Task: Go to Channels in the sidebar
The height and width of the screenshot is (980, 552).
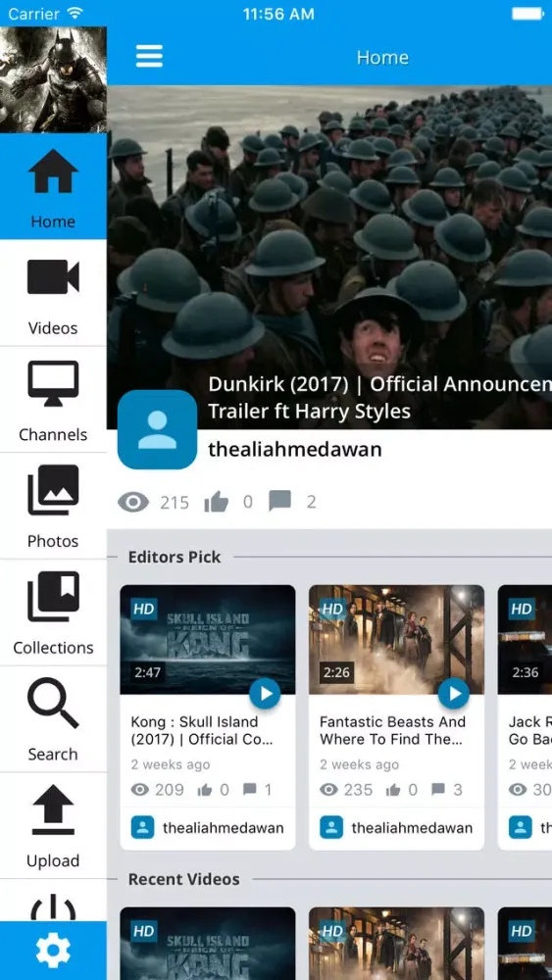Action: click(x=53, y=400)
